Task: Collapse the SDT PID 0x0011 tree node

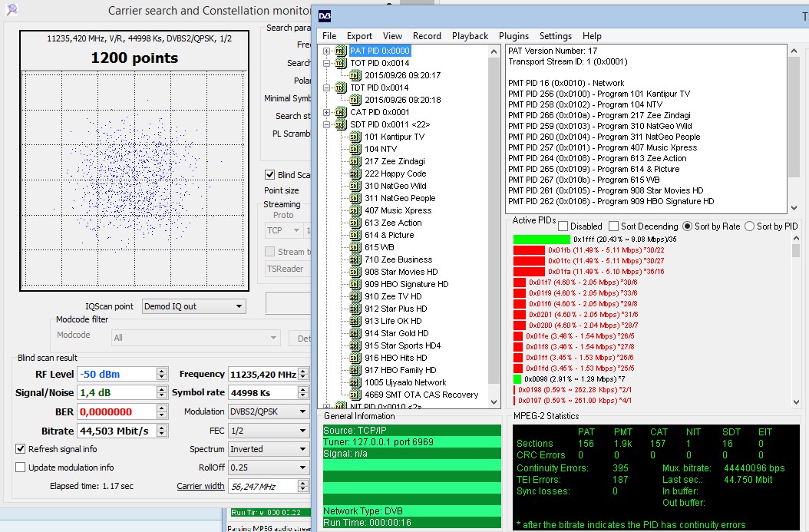Action: click(327, 124)
